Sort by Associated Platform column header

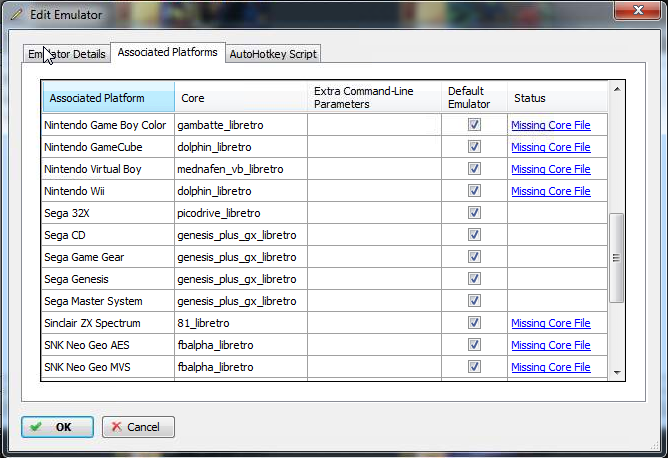tap(109, 98)
